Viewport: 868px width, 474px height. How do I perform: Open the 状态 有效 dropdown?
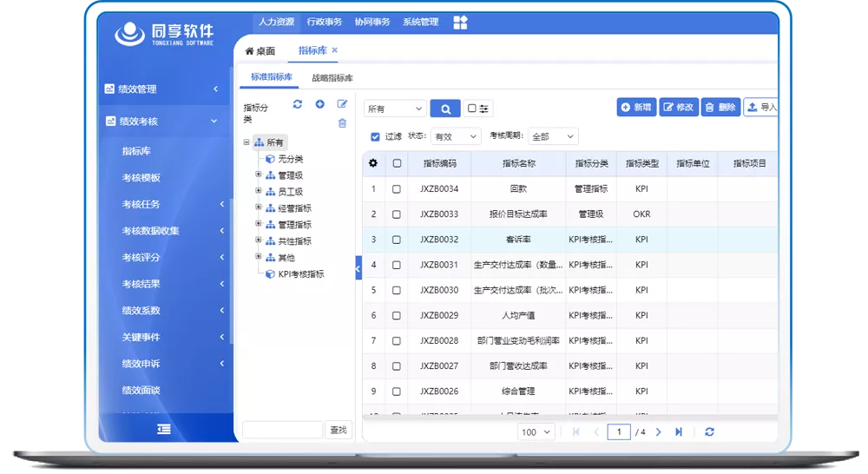456,136
